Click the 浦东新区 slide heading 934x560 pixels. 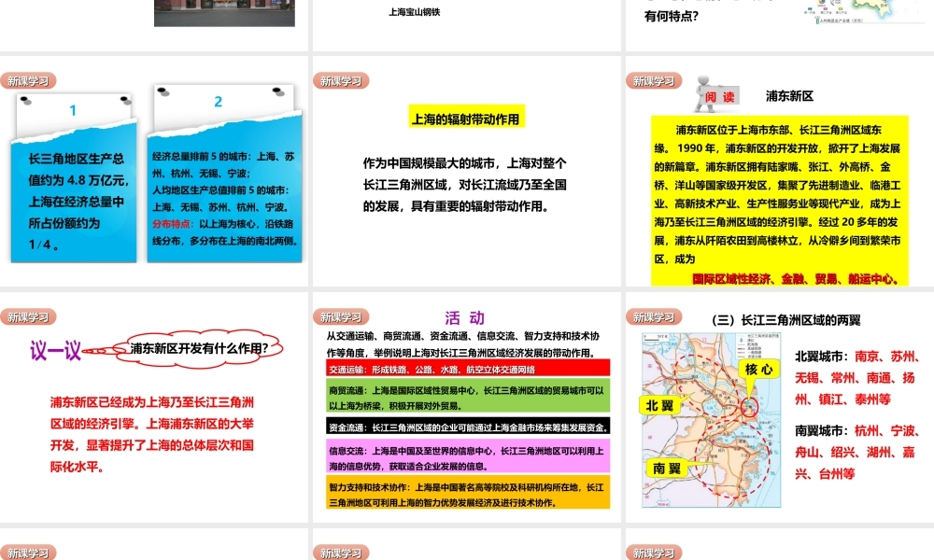point(789,96)
